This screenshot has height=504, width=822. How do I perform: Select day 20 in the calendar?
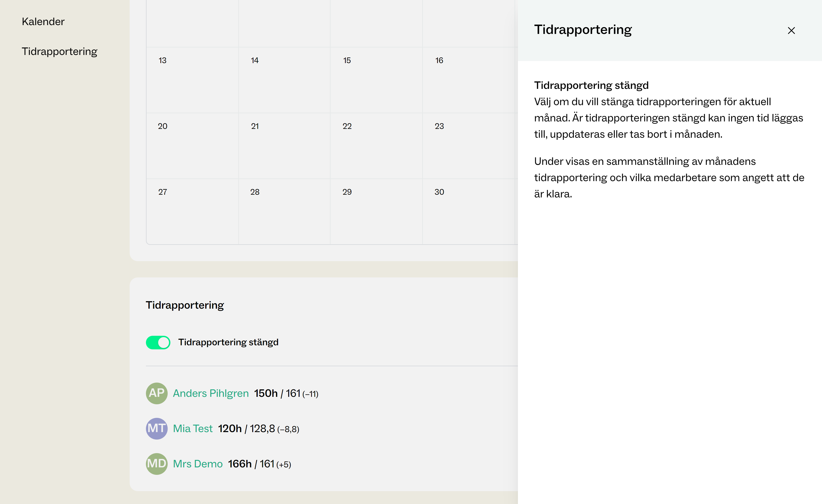(192, 146)
